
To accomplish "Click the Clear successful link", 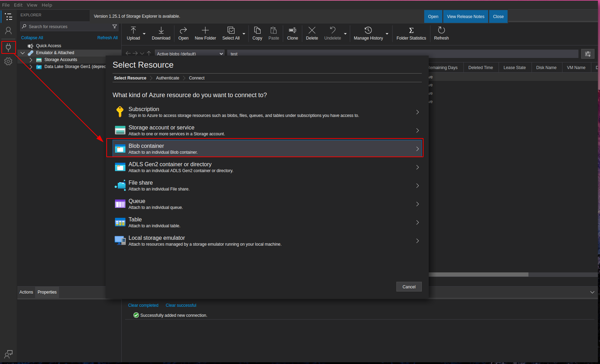I will (x=181, y=305).
